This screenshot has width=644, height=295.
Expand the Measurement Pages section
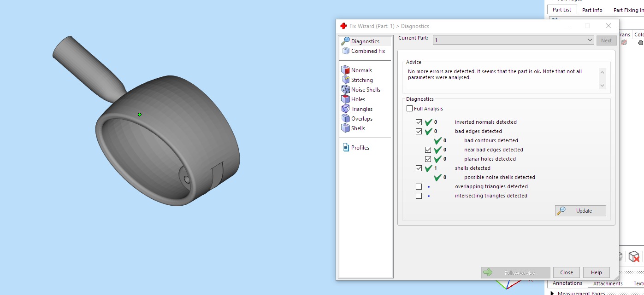(552, 293)
